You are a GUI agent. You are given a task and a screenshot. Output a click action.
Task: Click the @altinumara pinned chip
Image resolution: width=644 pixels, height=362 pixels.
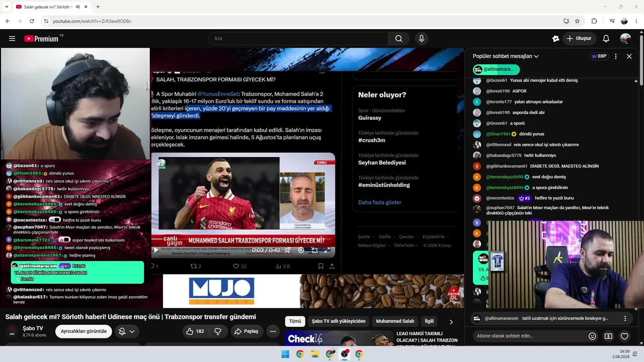496,69
